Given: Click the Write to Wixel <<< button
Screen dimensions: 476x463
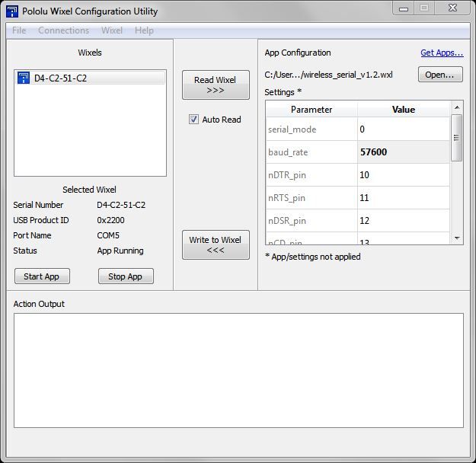Looking at the screenshot, I should pos(216,244).
